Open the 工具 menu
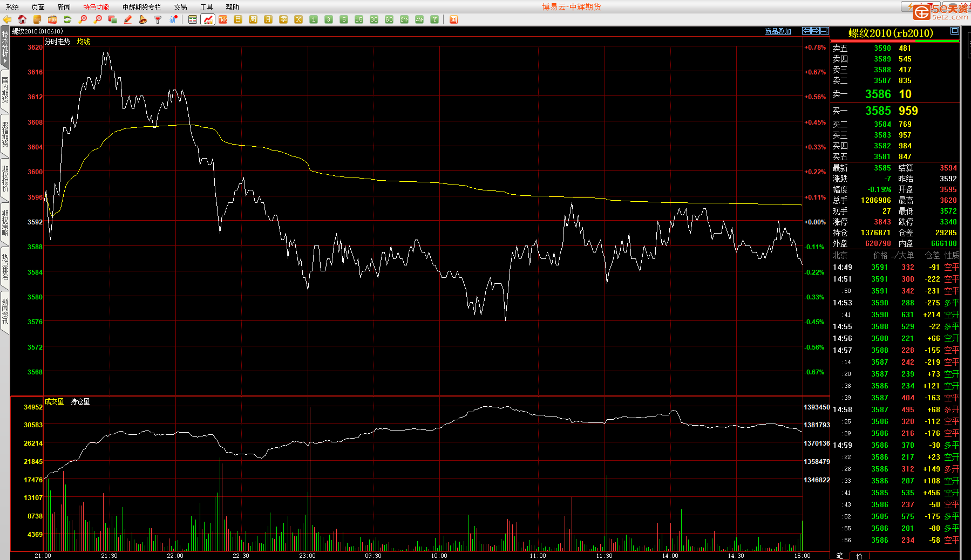 [x=207, y=7]
